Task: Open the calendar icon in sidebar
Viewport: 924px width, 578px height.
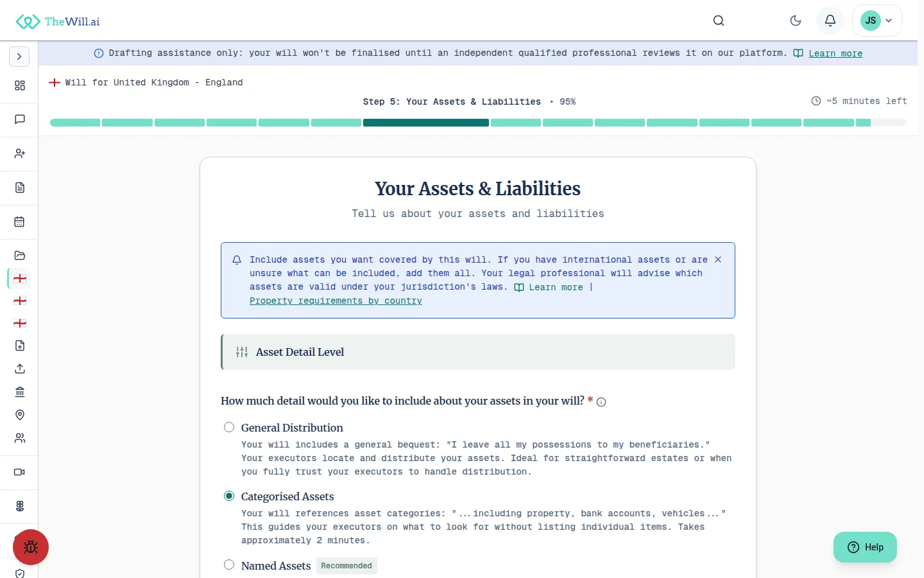Action: pyautogui.click(x=20, y=222)
